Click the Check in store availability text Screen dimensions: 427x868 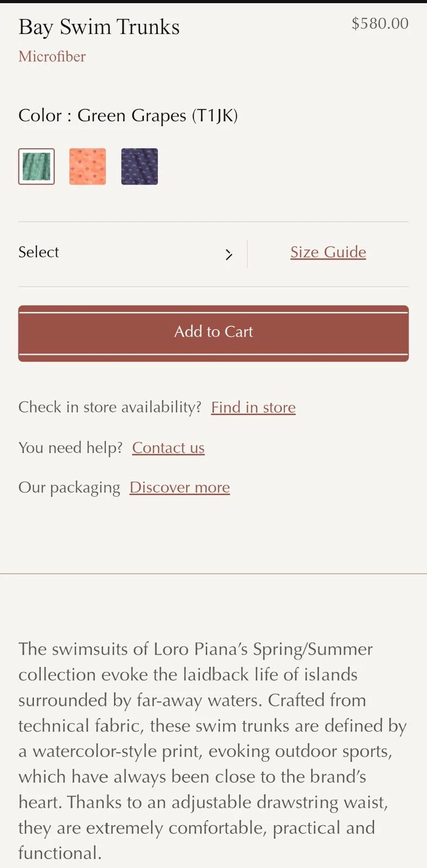pyautogui.click(x=110, y=407)
